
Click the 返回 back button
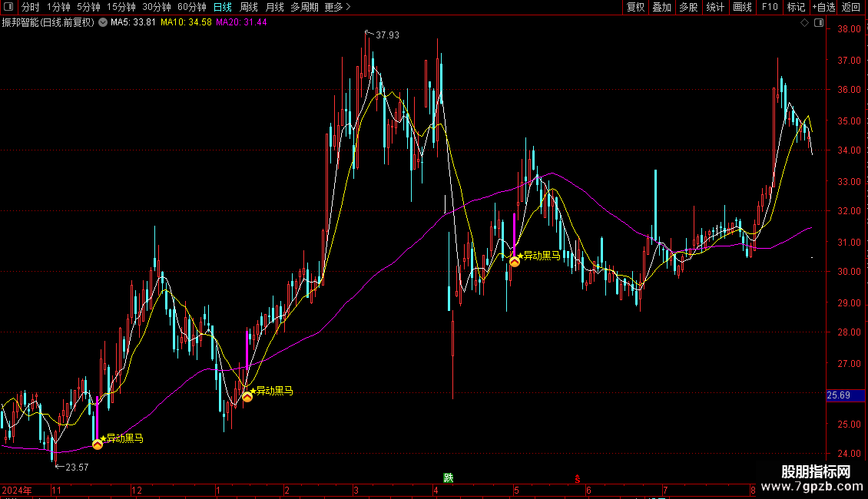pos(851,7)
